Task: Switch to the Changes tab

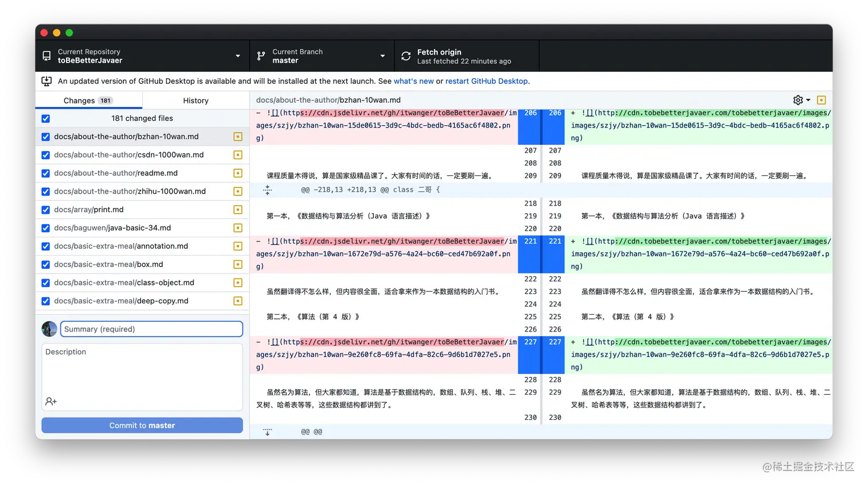Action: click(x=89, y=101)
